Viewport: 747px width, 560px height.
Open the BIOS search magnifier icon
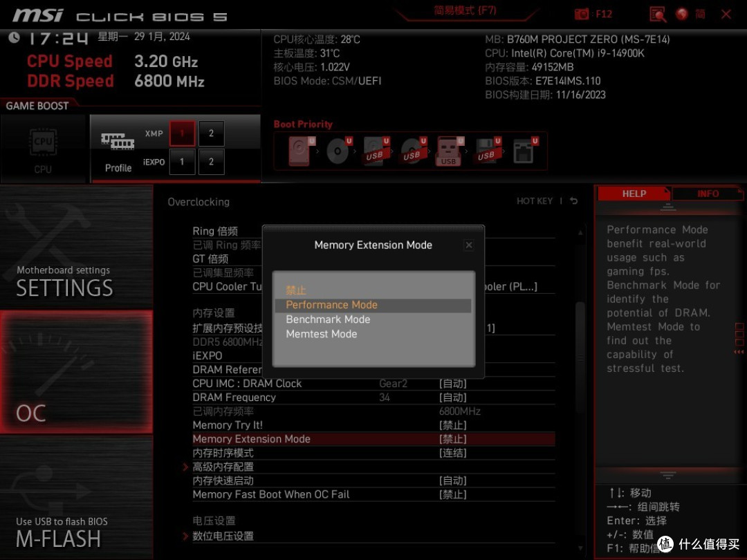[x=658, y=15]
